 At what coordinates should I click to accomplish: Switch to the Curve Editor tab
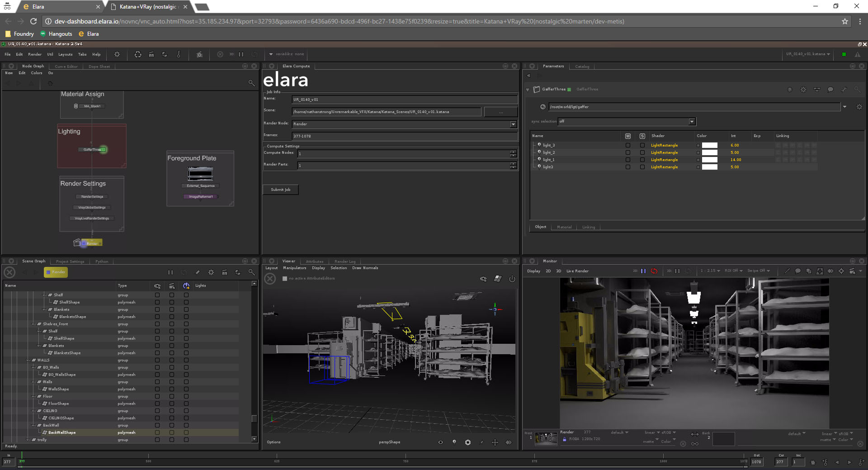[66, 66]
